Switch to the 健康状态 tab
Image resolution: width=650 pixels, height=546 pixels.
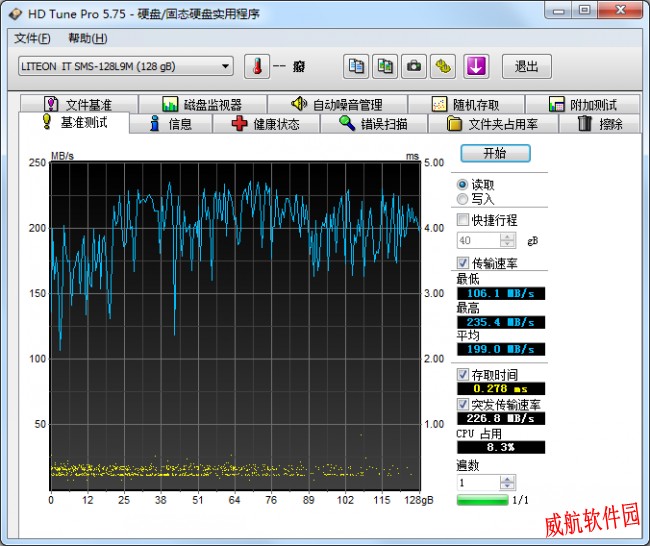point(266,124)
